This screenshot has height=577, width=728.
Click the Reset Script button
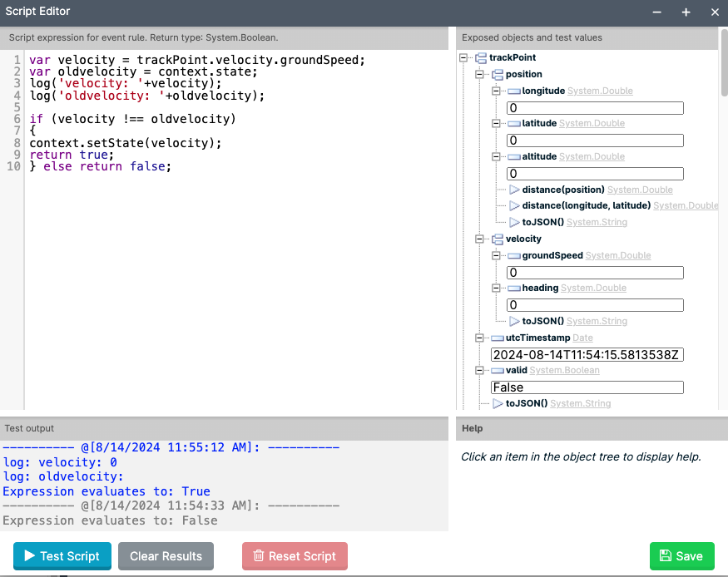coord(295,555)
